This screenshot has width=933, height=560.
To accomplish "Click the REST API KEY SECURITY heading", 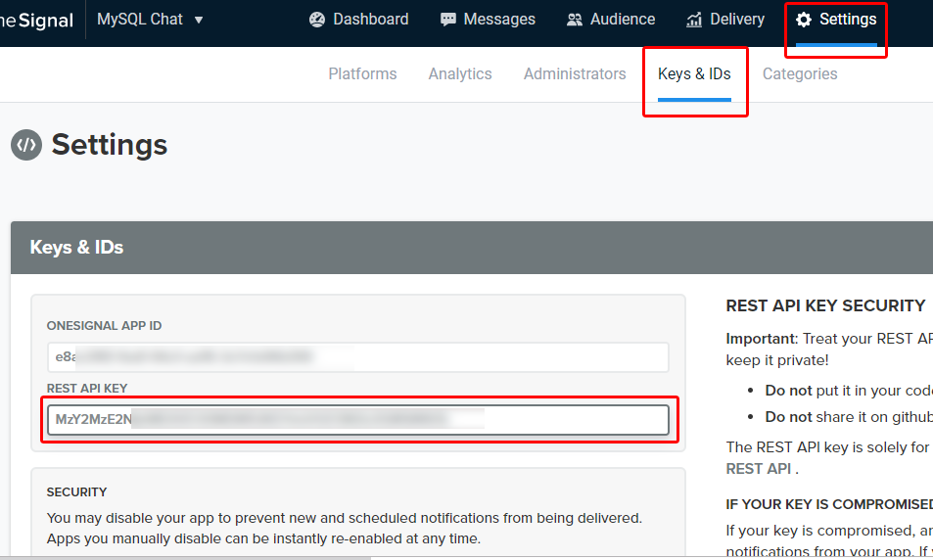I will pyautogui.click(x=825, y=306).
